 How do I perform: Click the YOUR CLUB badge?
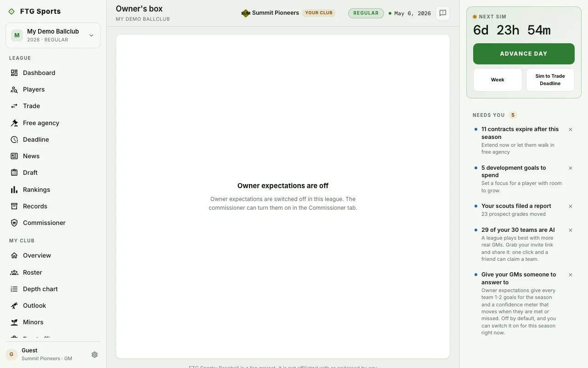pyautogui.click(x=319, y=13)
